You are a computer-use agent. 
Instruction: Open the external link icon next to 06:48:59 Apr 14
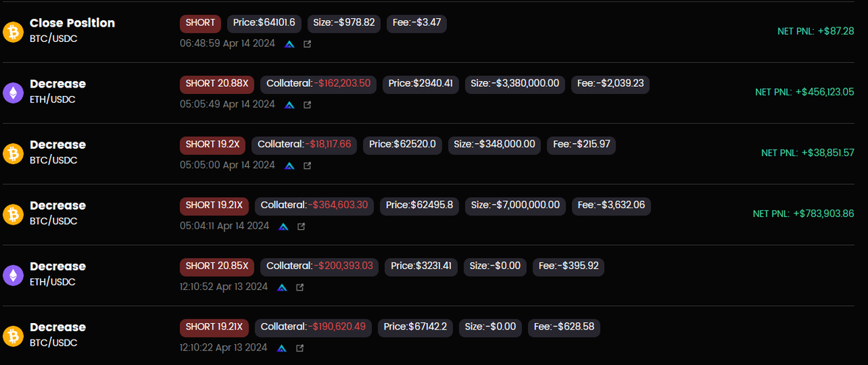tap(307, 44)
